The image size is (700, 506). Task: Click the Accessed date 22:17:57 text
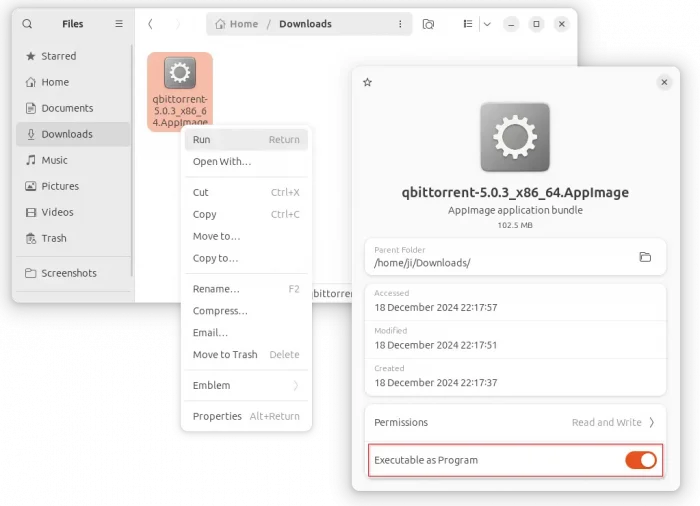436,308
